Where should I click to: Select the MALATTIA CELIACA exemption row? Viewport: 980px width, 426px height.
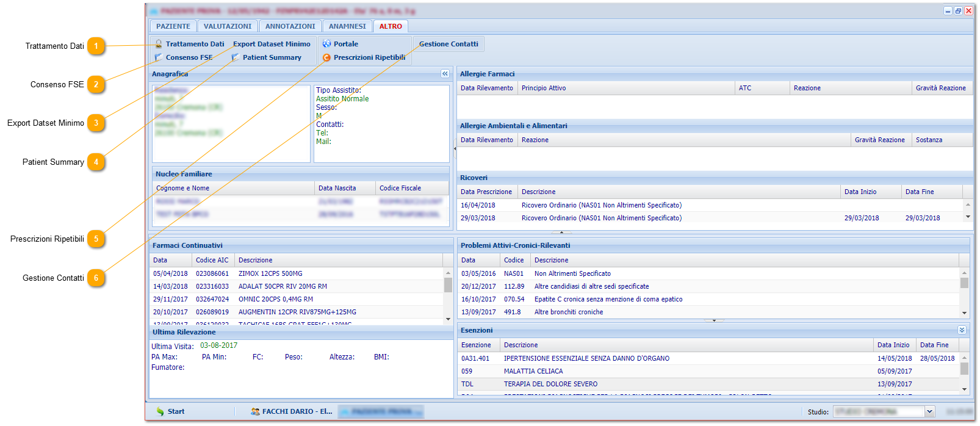pos(708,371)
